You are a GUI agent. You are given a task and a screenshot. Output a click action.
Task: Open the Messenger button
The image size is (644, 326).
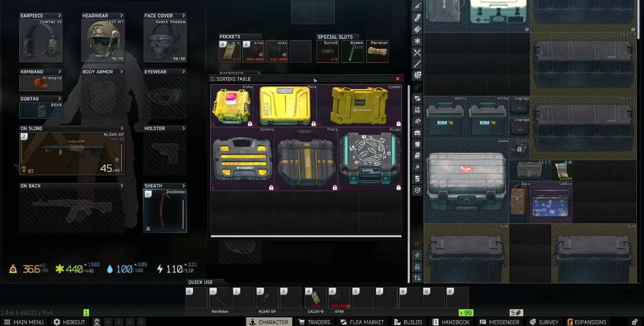tap(499, 322)
